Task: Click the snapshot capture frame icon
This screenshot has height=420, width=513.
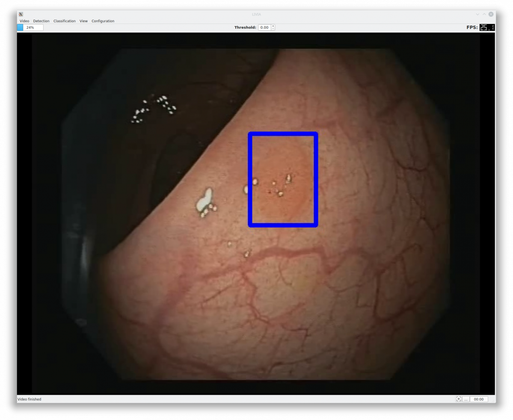Action: (x=459, y=399)
